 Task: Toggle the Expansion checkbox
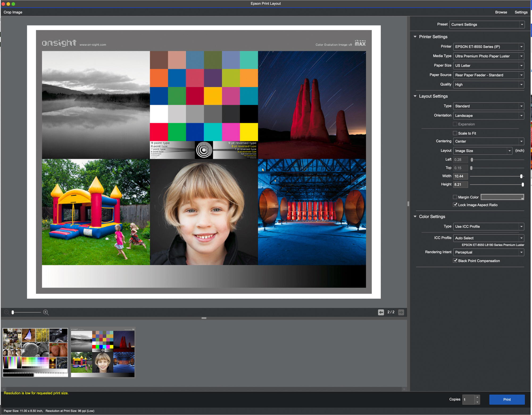click(x=455, y=124)
